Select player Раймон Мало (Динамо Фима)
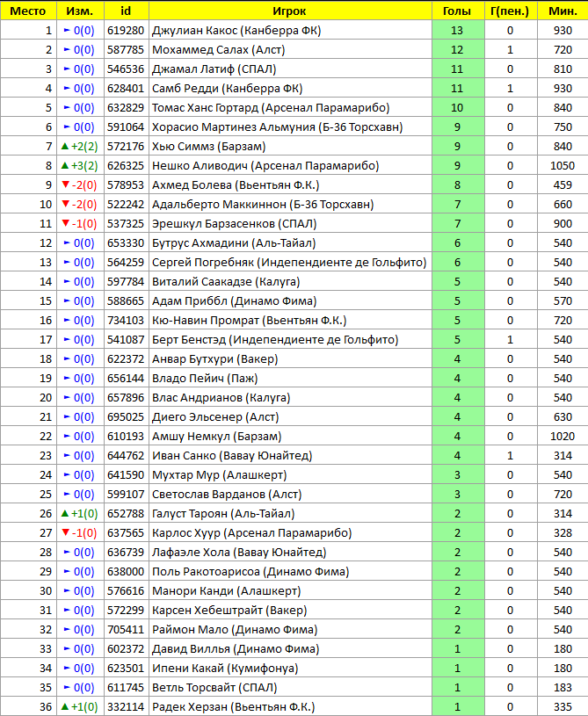The width and height of the screenshot is (588, 716). click(235, 630)
